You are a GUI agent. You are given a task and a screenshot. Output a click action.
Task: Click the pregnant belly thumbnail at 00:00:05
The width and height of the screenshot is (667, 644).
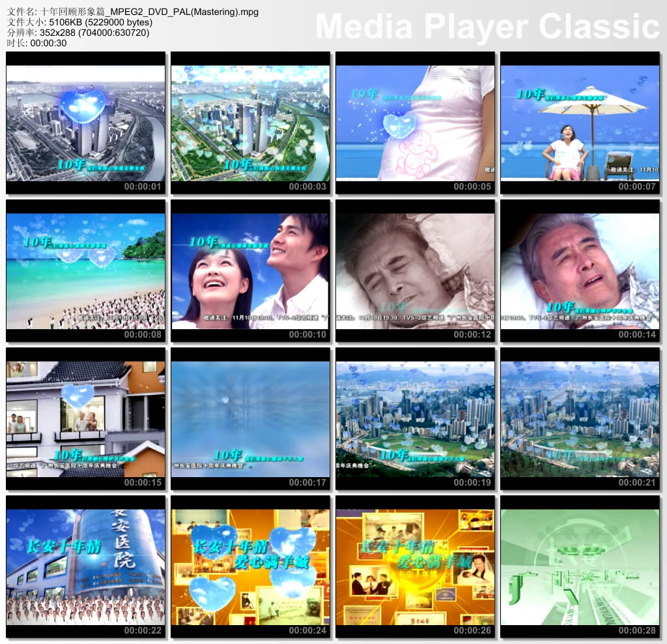(415, 123)
